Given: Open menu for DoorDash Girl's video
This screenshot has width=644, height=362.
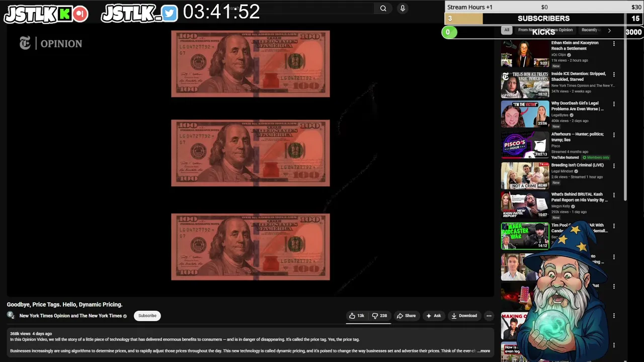Looking at the screenshot, I should (x=614, y=104).
